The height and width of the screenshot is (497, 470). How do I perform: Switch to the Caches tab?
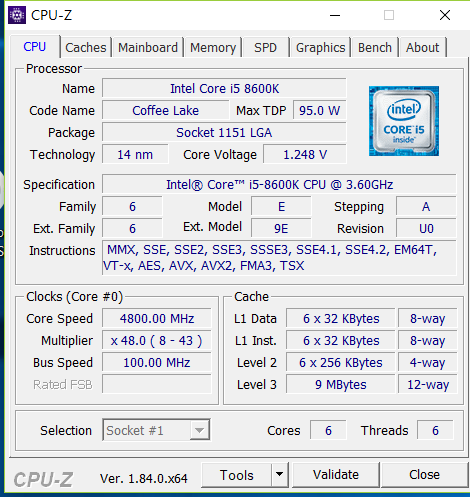86,47
